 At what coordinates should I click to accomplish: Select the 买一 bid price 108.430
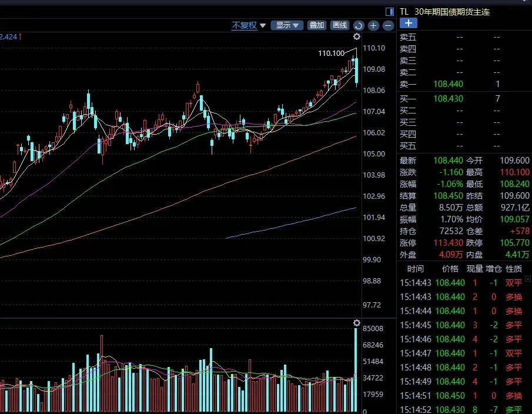coord(448,99)
